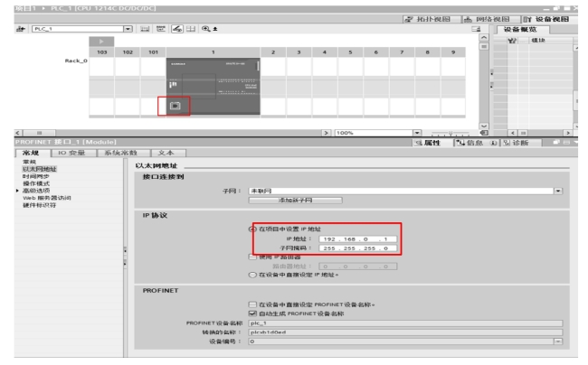
Task: Select the 文本 texts tab
Action: [167, 153]
